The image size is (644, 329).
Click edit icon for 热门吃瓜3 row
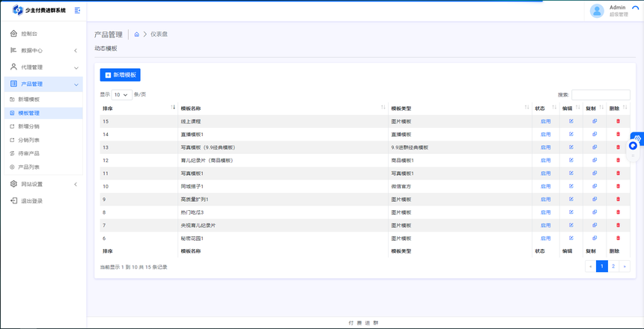571,212
